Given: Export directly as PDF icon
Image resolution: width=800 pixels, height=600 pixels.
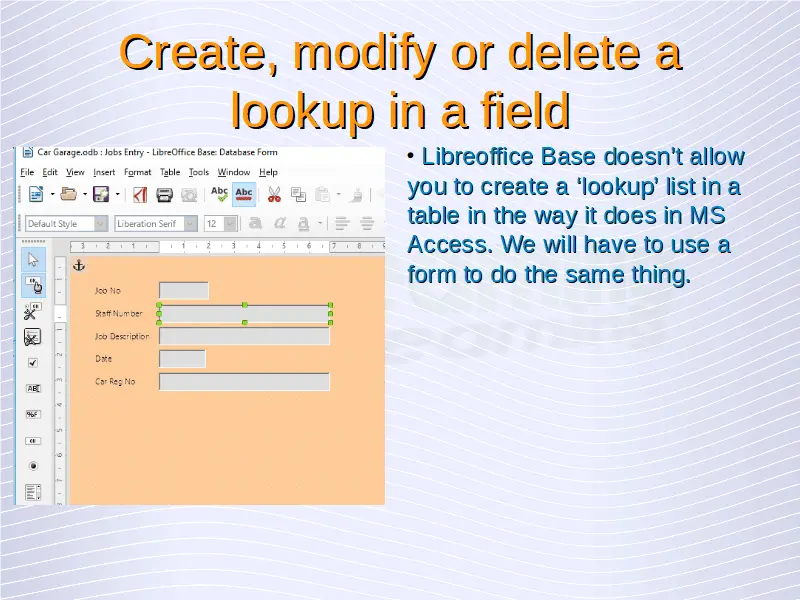Looking at the screenshot, I should (x=140, y=194).
